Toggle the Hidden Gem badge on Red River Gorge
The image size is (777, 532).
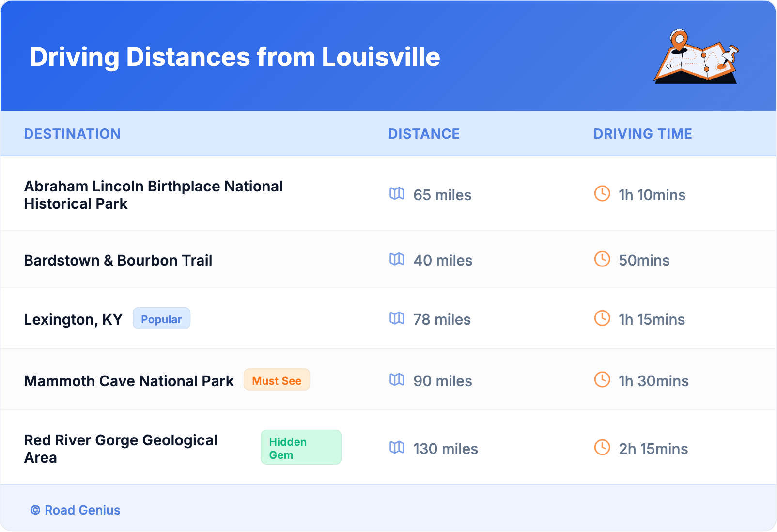pyautogui.click(x=301, y=448)
